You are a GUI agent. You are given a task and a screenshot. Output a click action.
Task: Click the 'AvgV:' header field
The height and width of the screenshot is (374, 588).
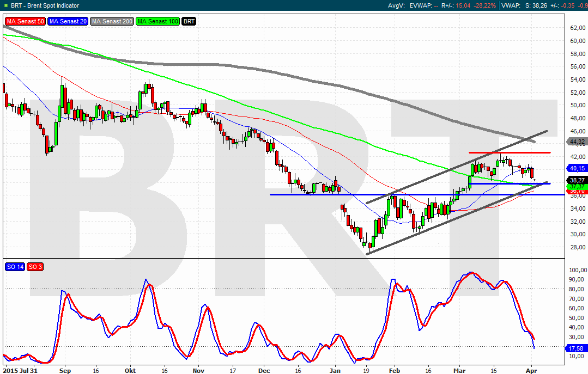[396, 5]
